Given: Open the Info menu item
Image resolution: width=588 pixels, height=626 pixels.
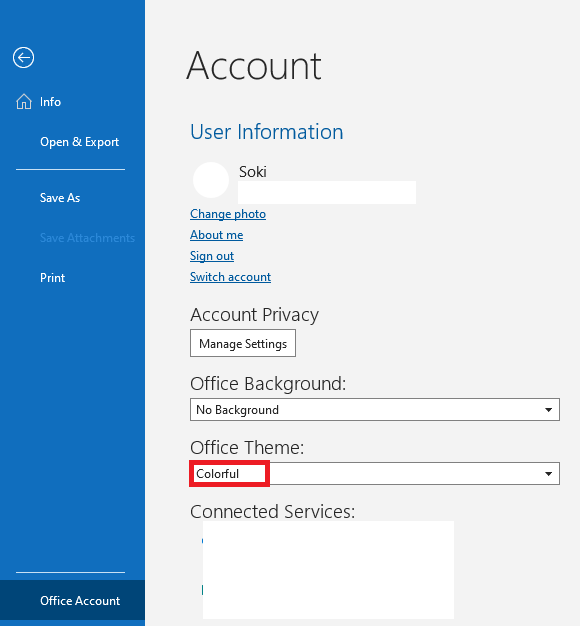Looking at the screenshot, I should [50, 102].
